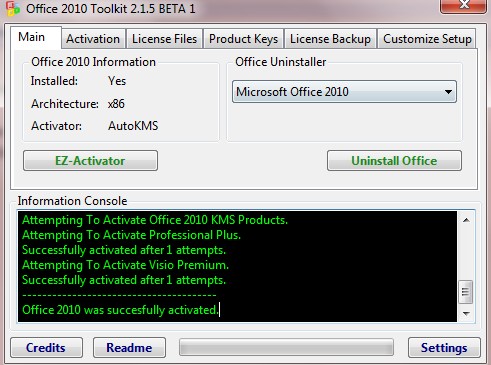Click 'Attempting To Activate Professional Plus.' console line

tap(131, 235)
